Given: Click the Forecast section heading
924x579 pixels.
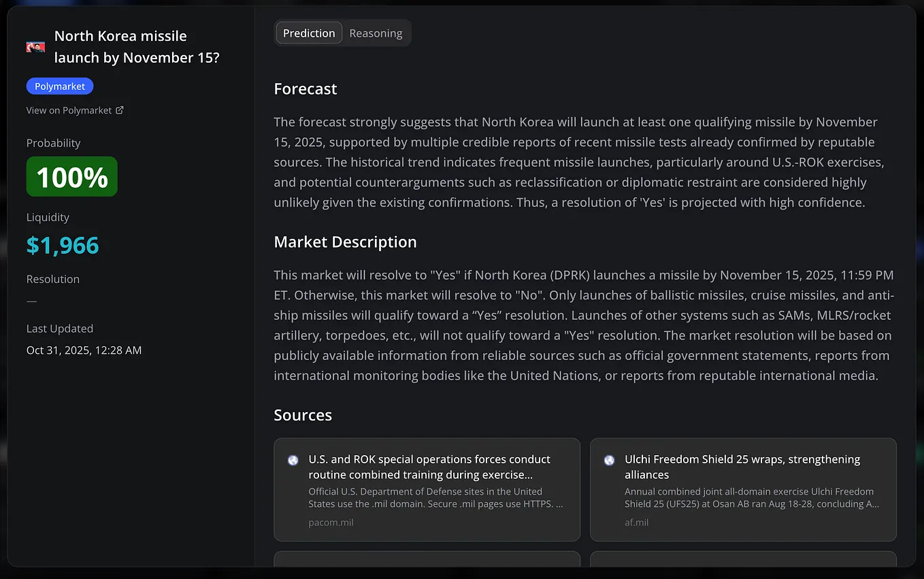Looking at the screenshot, I should [306, 89].
